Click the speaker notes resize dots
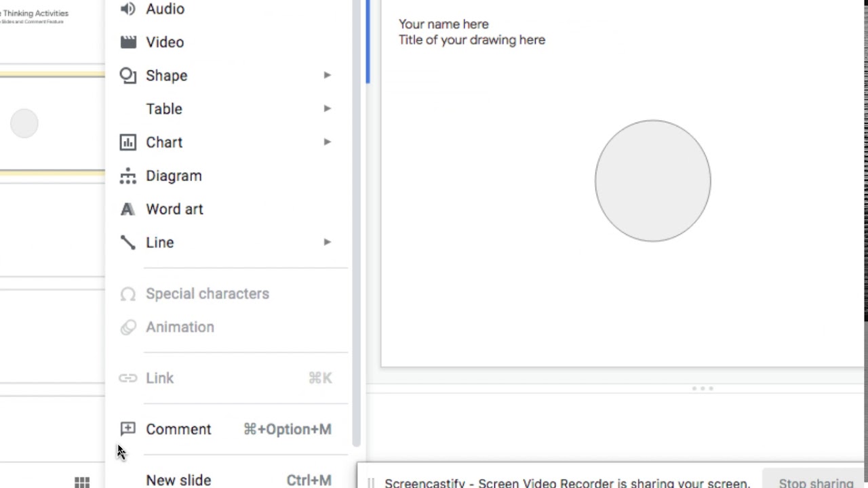This screenshot has width=868, height=488. pos(703,388)
